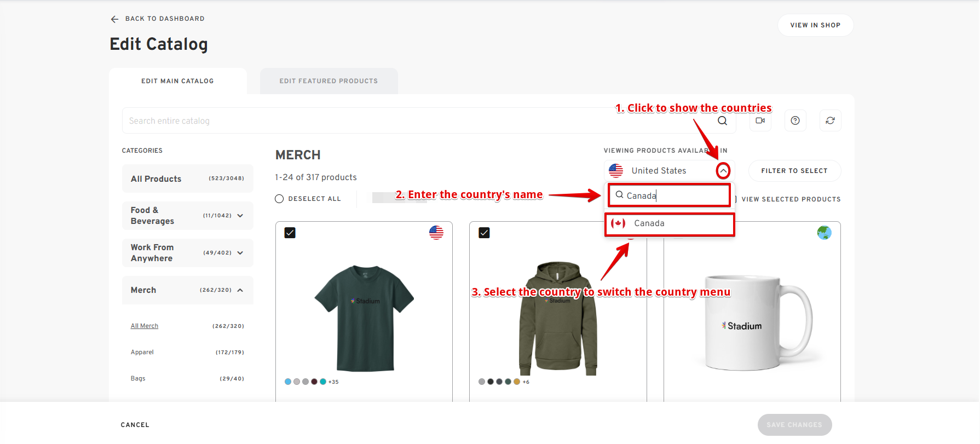Viewport: 980px width, 444px height.
Task: Click the back arrow to dashboard
Action: click(114, 19)
